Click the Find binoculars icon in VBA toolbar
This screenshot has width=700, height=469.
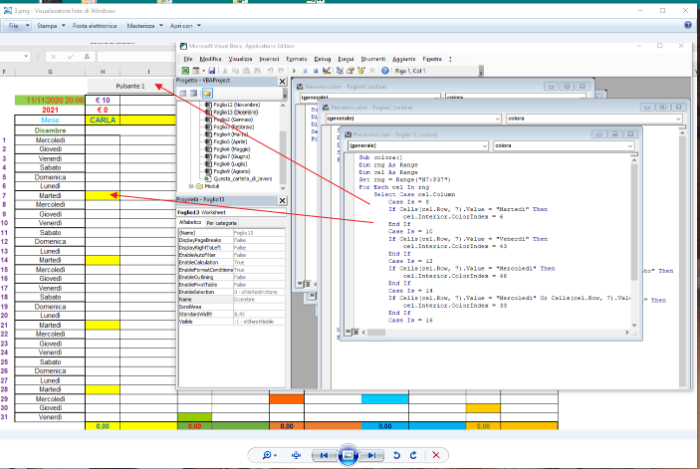pos(257,71)
